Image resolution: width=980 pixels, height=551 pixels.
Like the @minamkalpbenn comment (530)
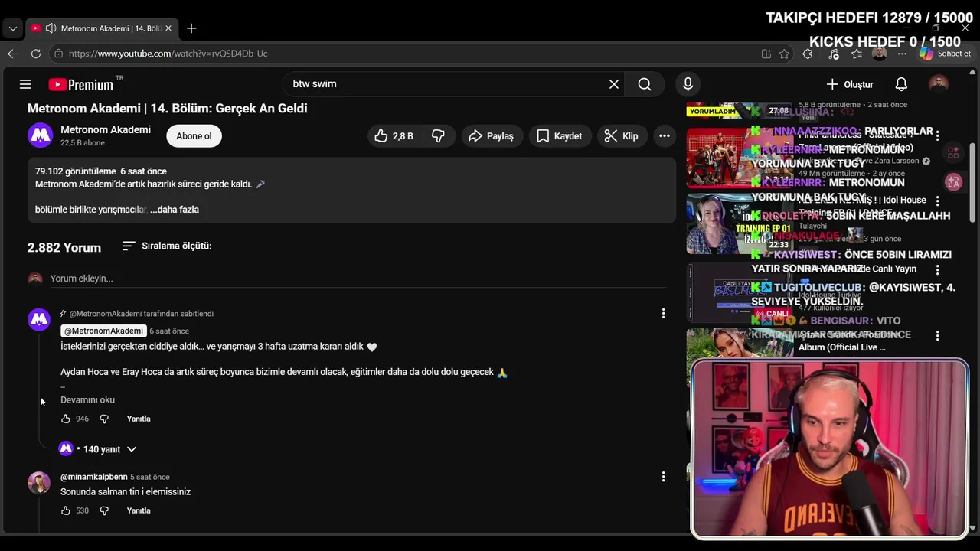(66, 510)
